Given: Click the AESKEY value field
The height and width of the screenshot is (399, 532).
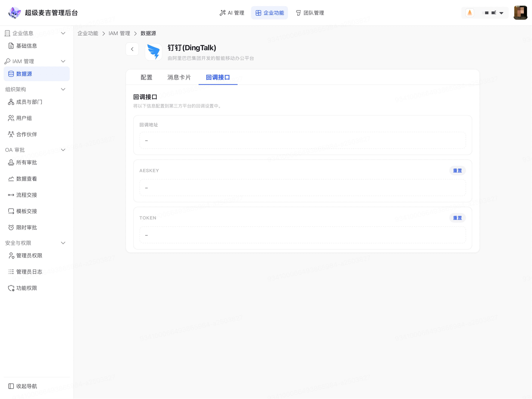Looking at the screenshot, I should point(302,188).
